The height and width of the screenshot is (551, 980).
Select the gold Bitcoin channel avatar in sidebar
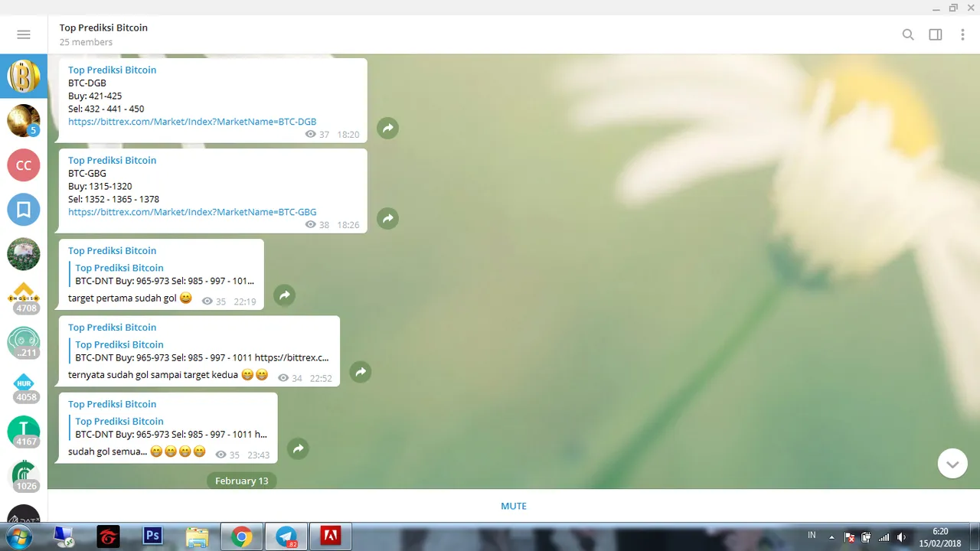point(24,77)
